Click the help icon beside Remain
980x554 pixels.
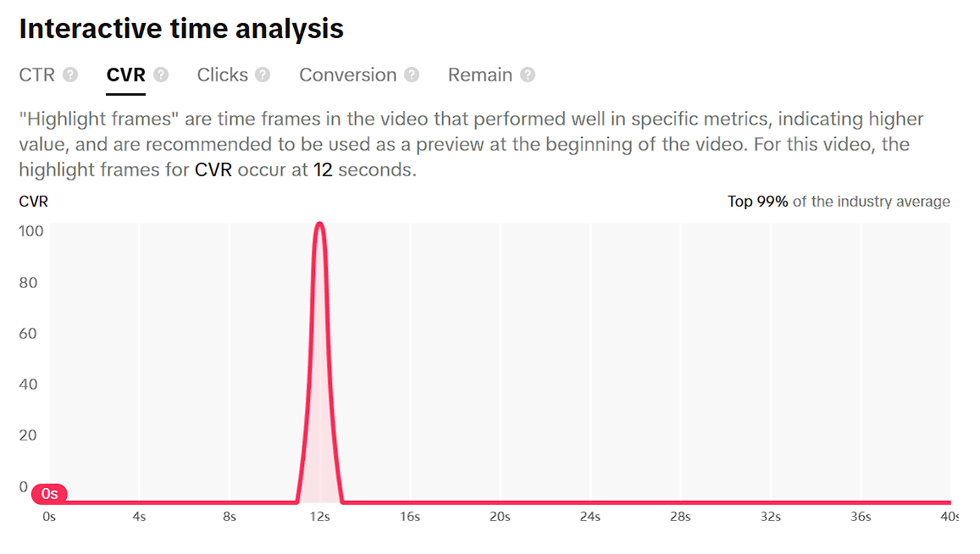point(528,75)
